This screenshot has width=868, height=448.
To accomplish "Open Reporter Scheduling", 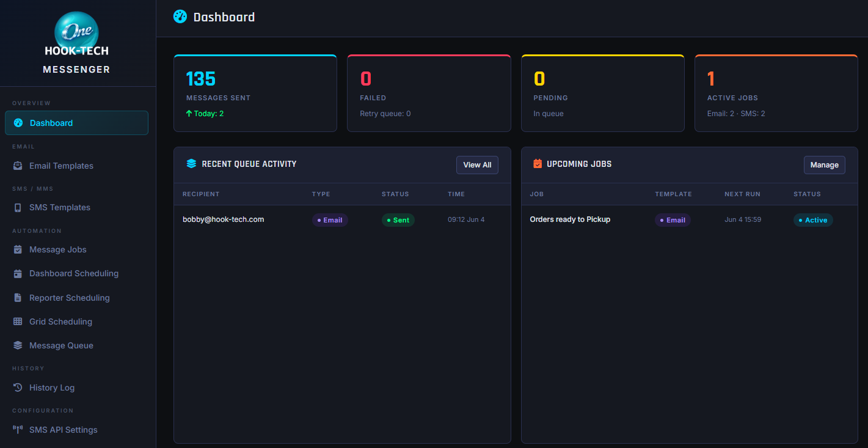I will (x=76, y=298).
